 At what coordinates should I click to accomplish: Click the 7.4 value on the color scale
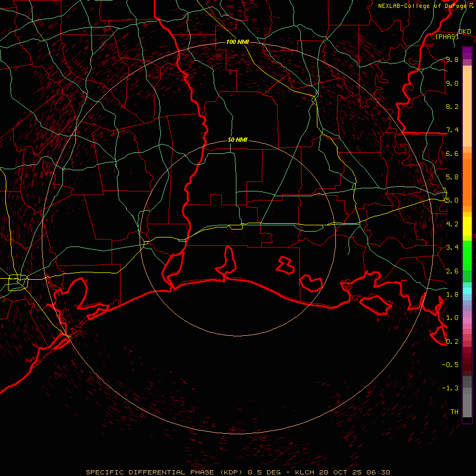(x=452, y=130)
